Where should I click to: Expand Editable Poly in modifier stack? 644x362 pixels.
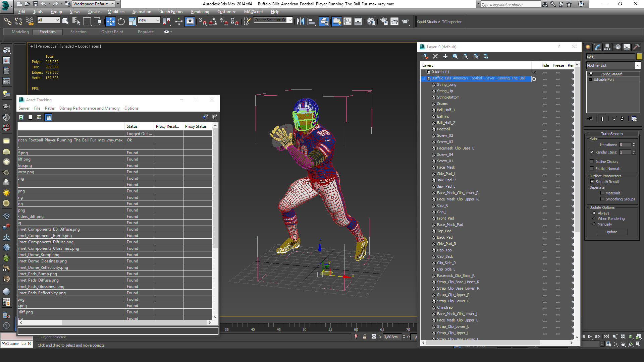coord(590,79)
